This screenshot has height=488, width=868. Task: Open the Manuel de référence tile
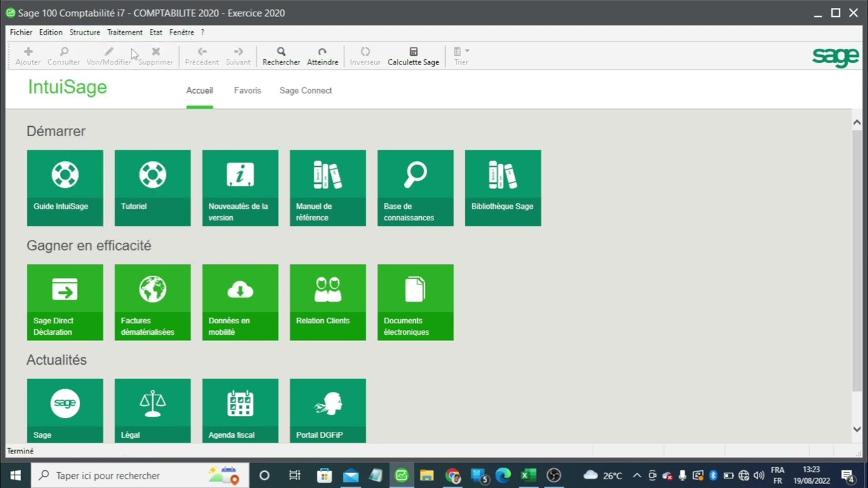328,188
